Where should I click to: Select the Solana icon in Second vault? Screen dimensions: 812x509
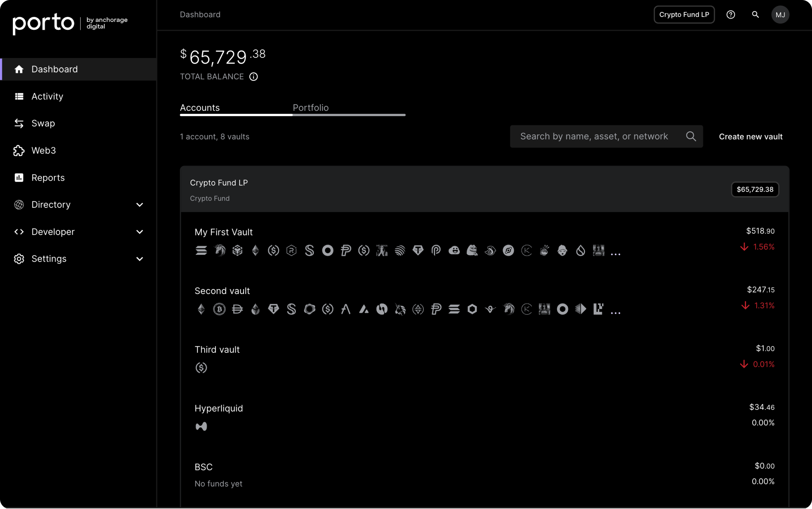[x=454, y=309]
